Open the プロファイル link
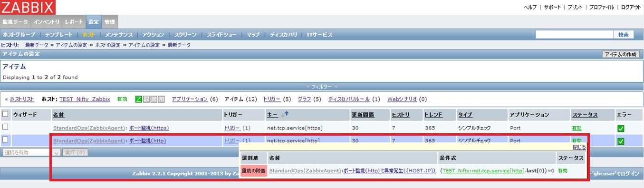The width and height of the screenshot is (644, 188). (602, 8)
